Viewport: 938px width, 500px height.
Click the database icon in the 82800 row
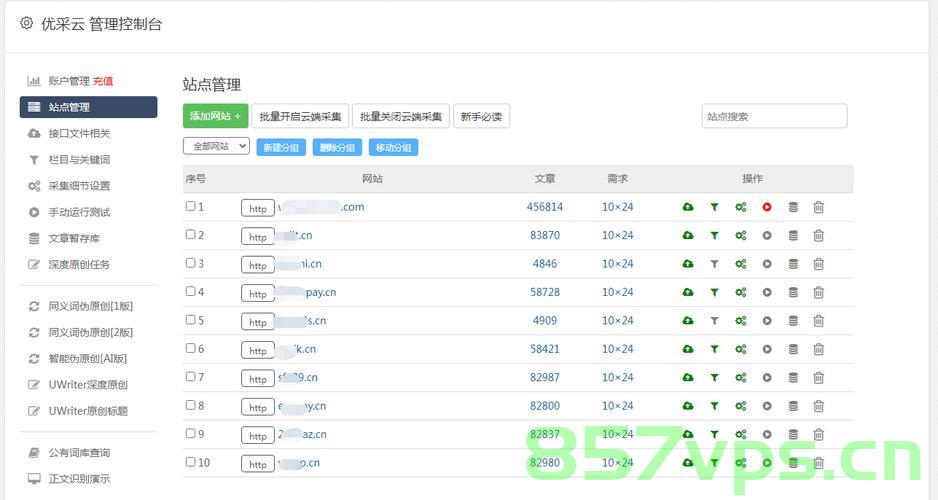793,406
